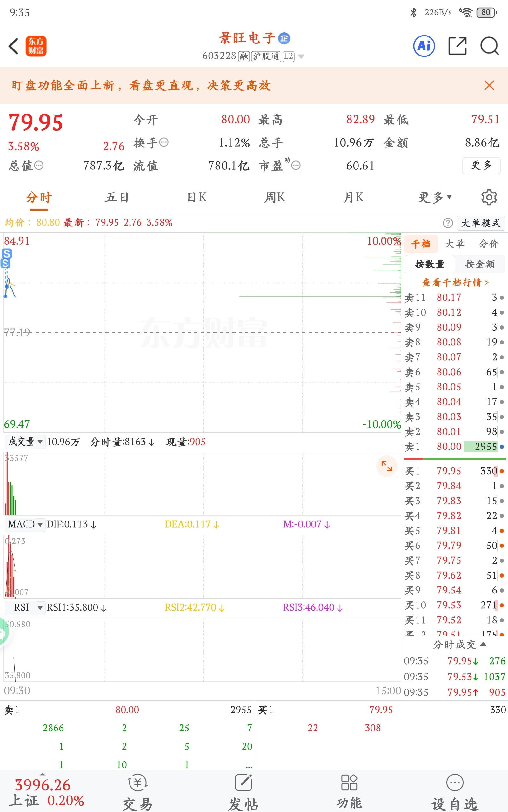Switch to the 日K tab
The image size is (508, 812).
pyautogui.click(x=197, y=197)
